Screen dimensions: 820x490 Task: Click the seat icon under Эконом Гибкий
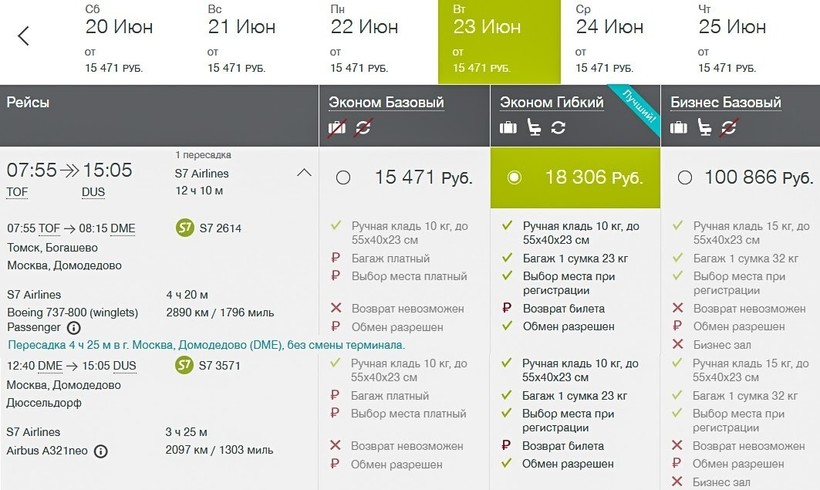534,127
